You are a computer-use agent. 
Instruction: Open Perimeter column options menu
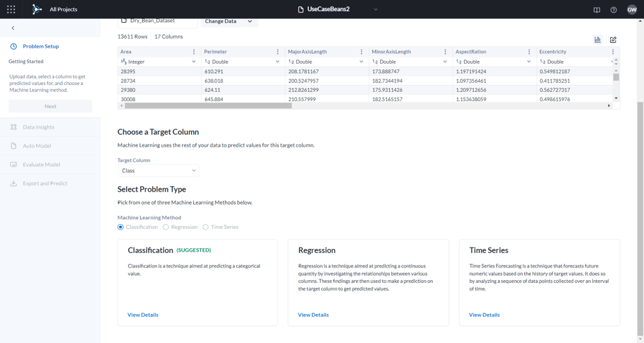(x=278, y=52)
